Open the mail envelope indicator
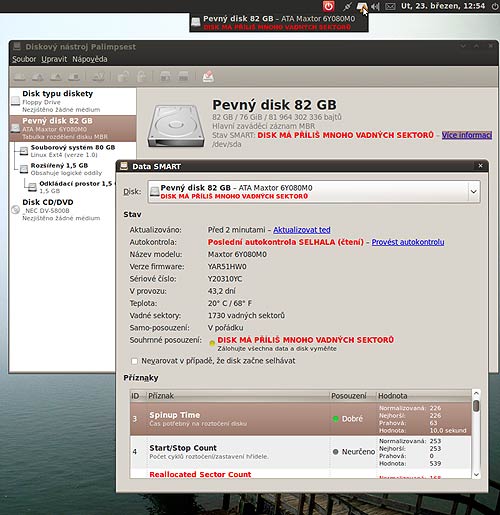Viewport: 500px width, 515px height. coord(390,6)
